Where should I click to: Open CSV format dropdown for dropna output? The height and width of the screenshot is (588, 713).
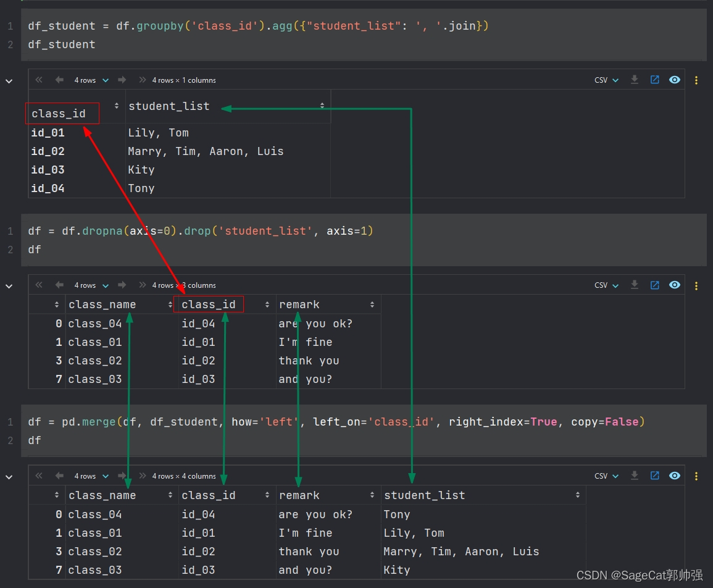click(x=607, y=285)
